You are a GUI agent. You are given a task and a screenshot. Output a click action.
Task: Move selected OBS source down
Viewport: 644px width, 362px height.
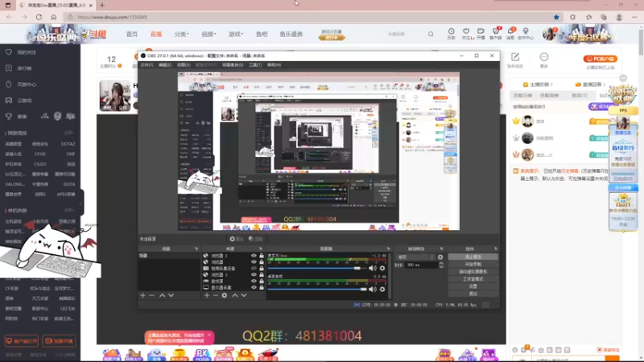244,295
